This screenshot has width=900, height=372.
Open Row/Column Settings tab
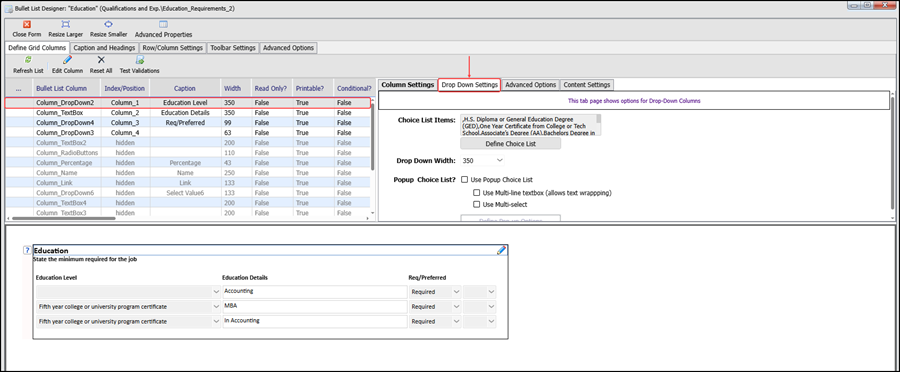click(172, 48)
